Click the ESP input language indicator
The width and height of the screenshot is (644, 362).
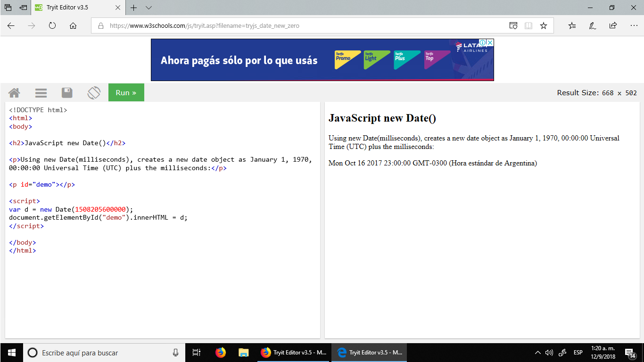click(578, 353)
